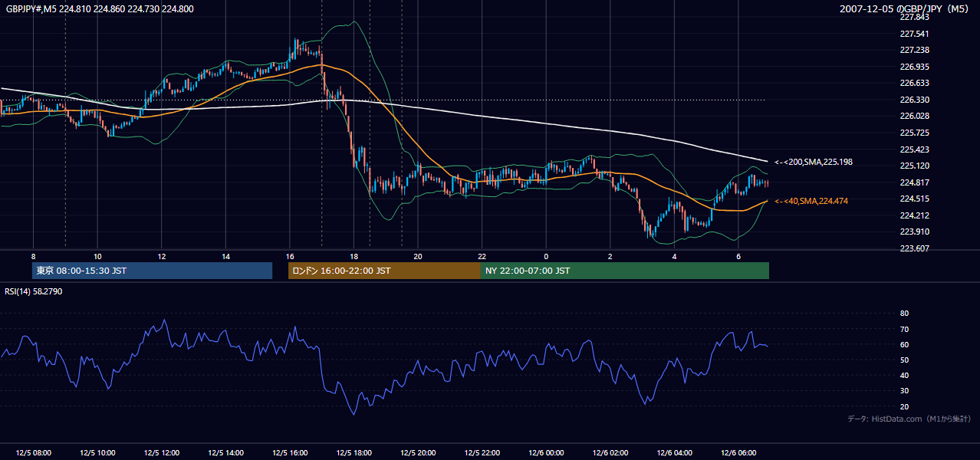Click the RSI 80 level label
The image size is (980, 460).
pos(905,314)
